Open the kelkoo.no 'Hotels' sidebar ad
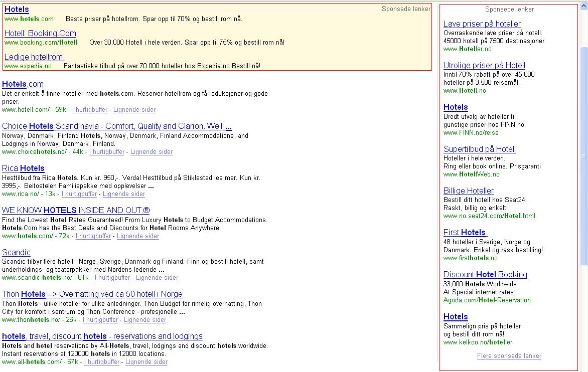The height and width of the screenshot is (372, 588). coord(456,317)
